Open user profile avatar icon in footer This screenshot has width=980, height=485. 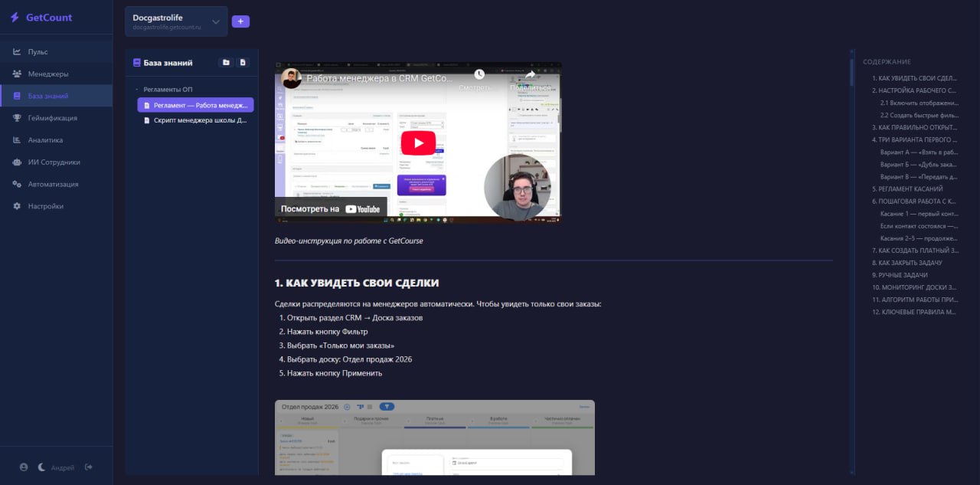24,467
